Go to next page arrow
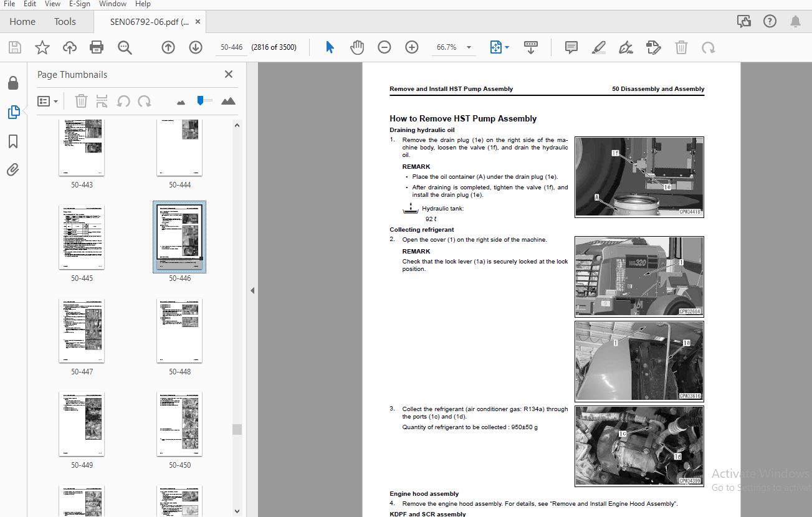This screenshot has height=517, width=812. click(x=196, y=47)
